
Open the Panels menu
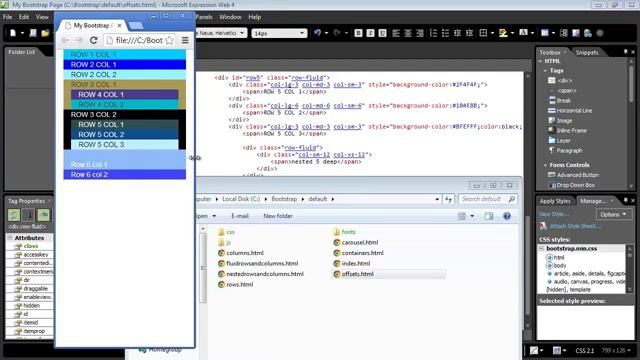(x=204, y=17)
